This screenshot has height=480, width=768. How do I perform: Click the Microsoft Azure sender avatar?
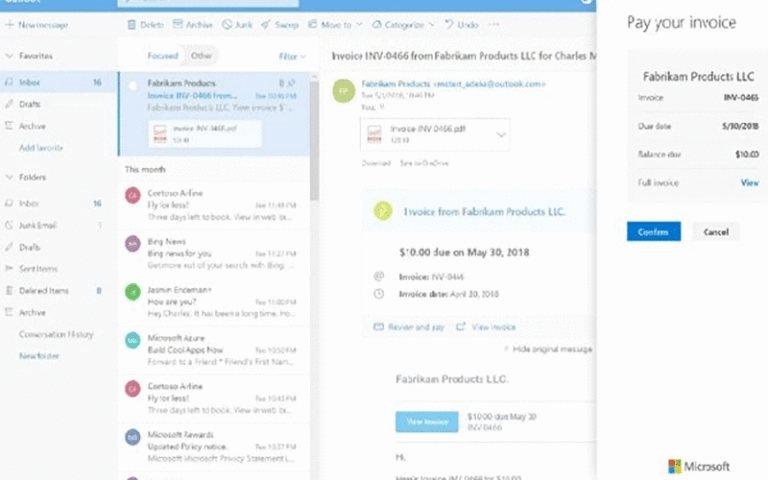pos(133,340)
